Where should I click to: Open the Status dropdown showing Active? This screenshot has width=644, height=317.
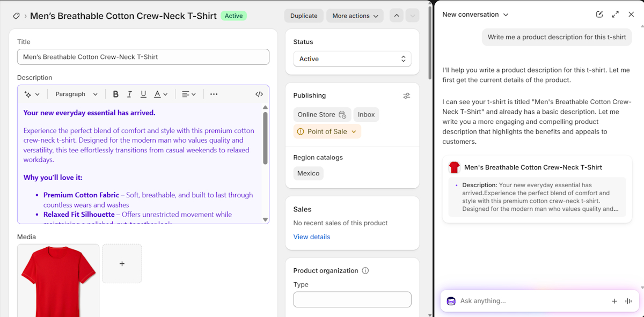[x=352, y=59]
